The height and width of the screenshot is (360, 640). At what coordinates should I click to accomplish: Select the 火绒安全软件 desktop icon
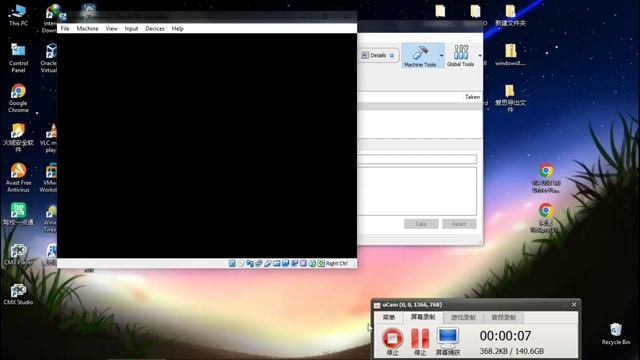[18, 138]
